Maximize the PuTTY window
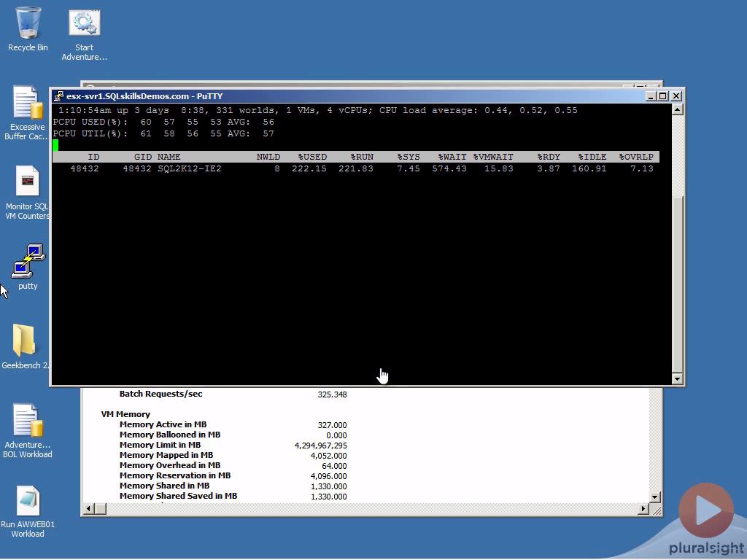 click(662, 96)
